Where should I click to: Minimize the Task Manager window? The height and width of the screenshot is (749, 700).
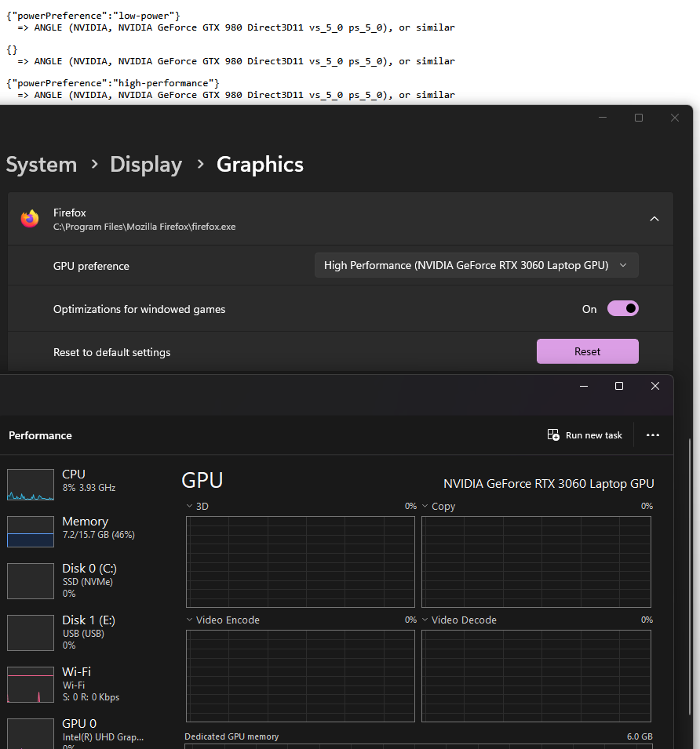[x=583, y=386]
